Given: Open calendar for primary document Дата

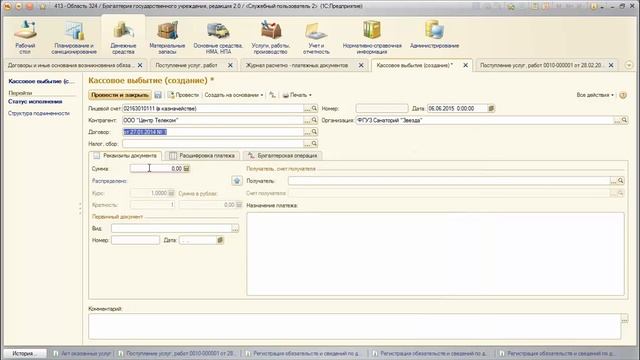Looking at the screenshot, I should click(x=220, y=240).
